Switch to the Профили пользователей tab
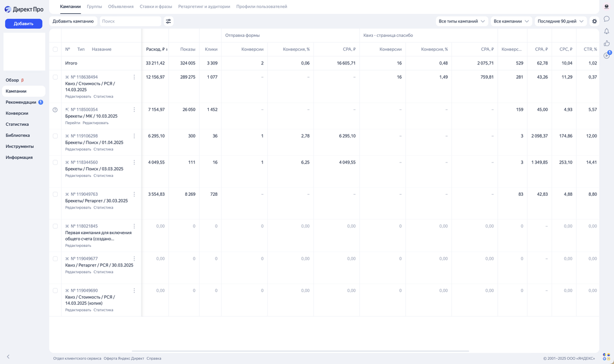The image size is (614, 364). point(261,7)
